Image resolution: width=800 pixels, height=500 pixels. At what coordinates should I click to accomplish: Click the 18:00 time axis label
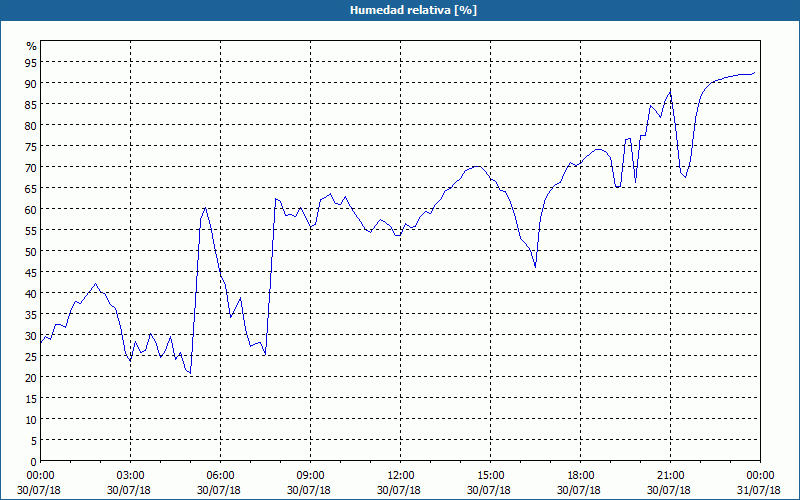coord(581,476)
